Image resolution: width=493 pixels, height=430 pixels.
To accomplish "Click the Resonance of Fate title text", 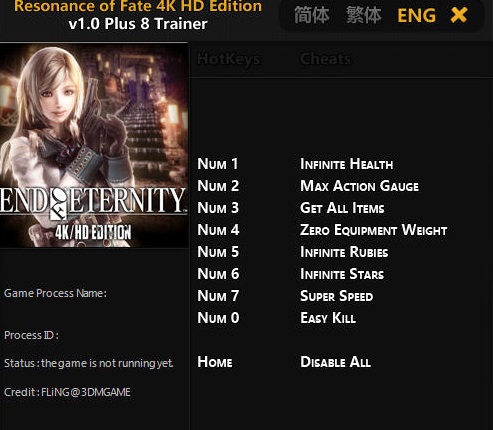I will 138,6.
